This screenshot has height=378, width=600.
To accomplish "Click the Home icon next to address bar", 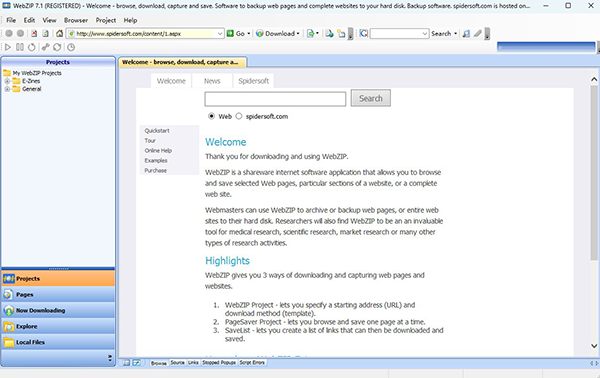I will [59, 34].
